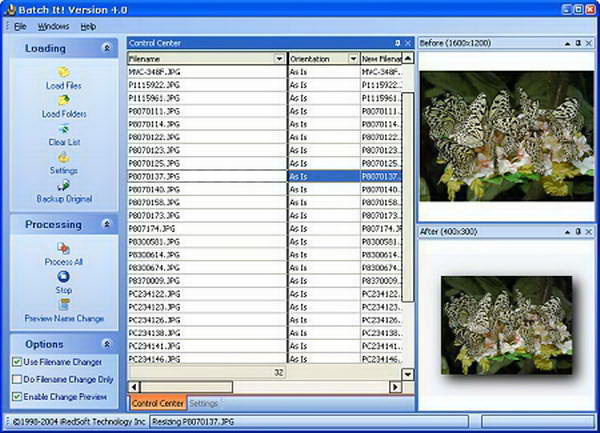Collapse the Loading panel section
The image size is (600, 433).
coord(107,48)
